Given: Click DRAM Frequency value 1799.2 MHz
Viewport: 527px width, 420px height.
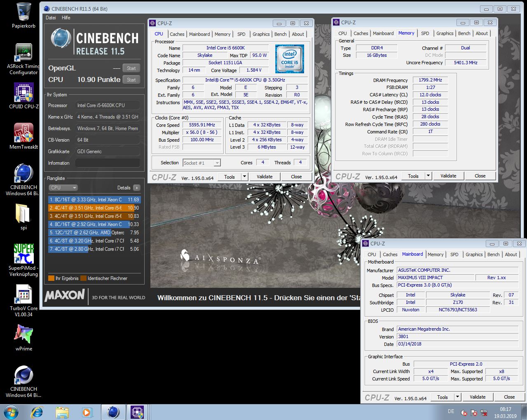Looking at the screenshot, I should [x=430, y=80].
